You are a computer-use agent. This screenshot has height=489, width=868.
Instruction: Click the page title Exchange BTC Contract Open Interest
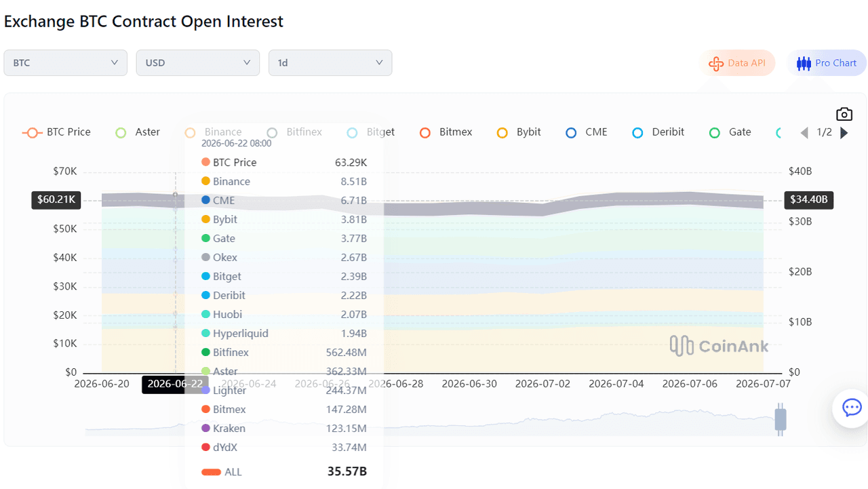(x=144, y=22)
